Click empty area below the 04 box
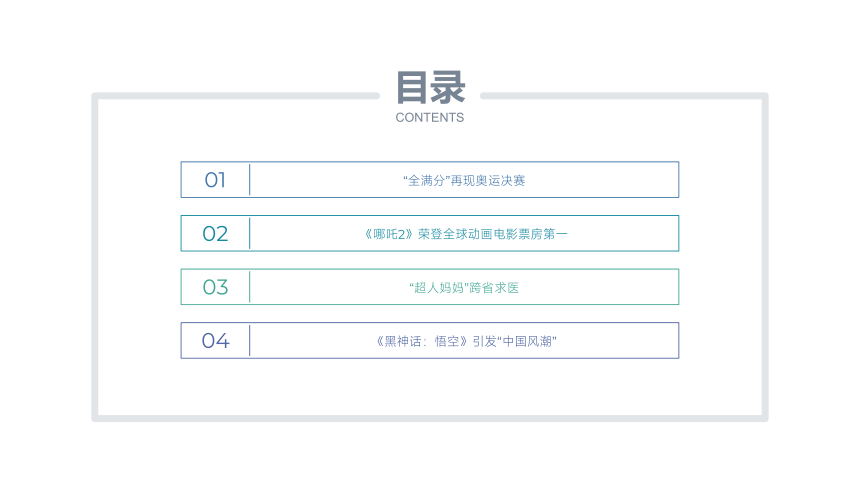The width and height of the screenshot is (860, 484). point(430,387)
